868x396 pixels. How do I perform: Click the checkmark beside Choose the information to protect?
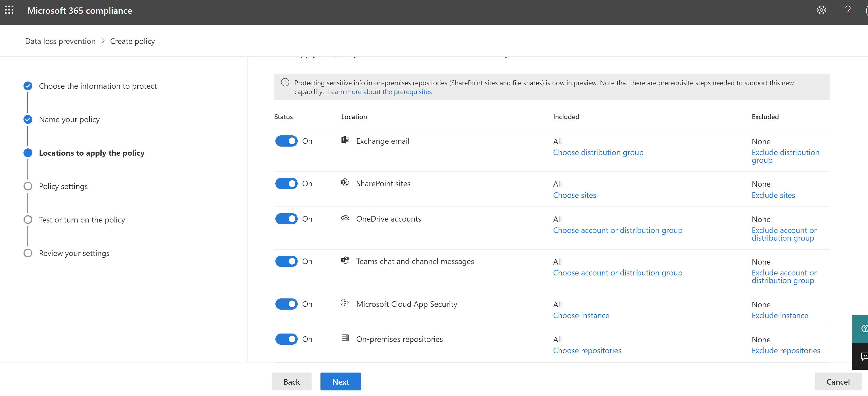[x=28, y=86]
